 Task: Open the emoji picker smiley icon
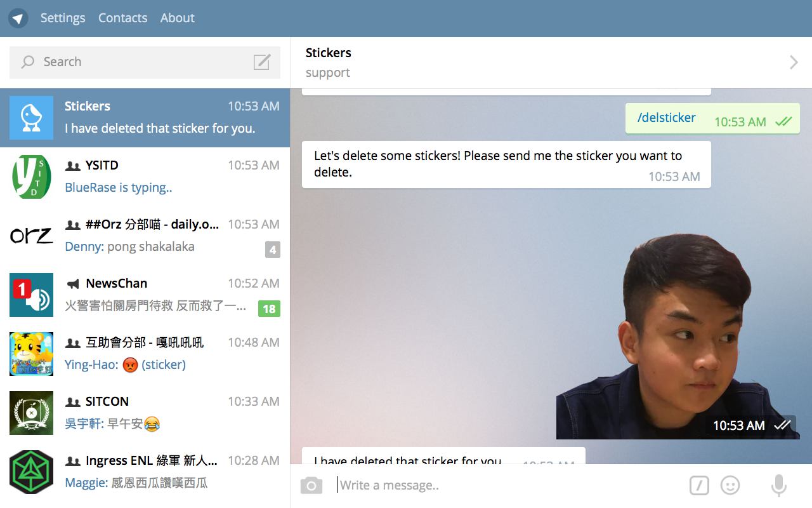(x=730, y=486)
